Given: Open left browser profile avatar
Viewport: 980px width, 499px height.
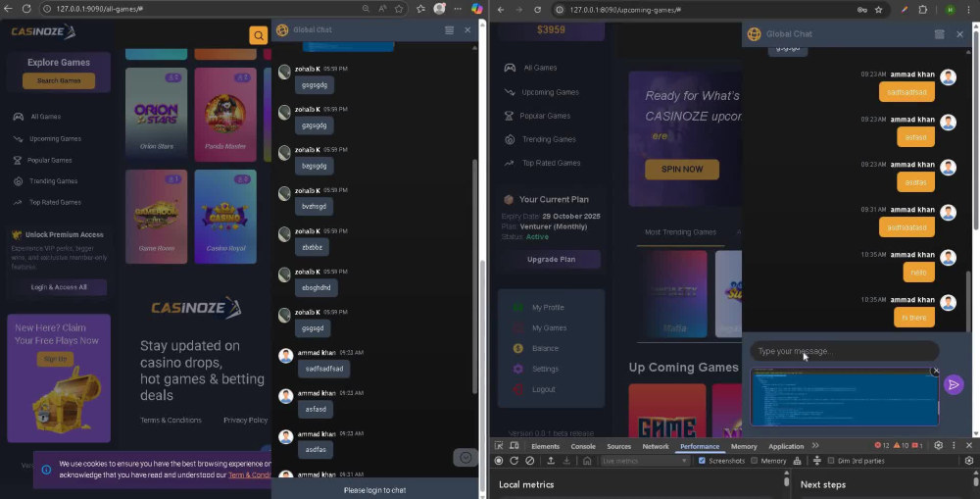Looking at the screenshot, I should (439, 9).
